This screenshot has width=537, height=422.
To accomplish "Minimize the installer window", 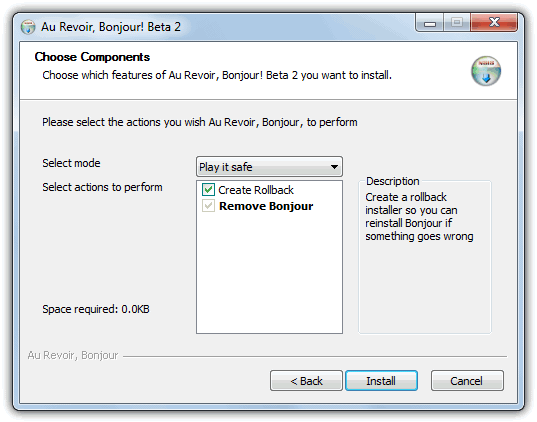I will pyautogui.click(x=429, y=23).
